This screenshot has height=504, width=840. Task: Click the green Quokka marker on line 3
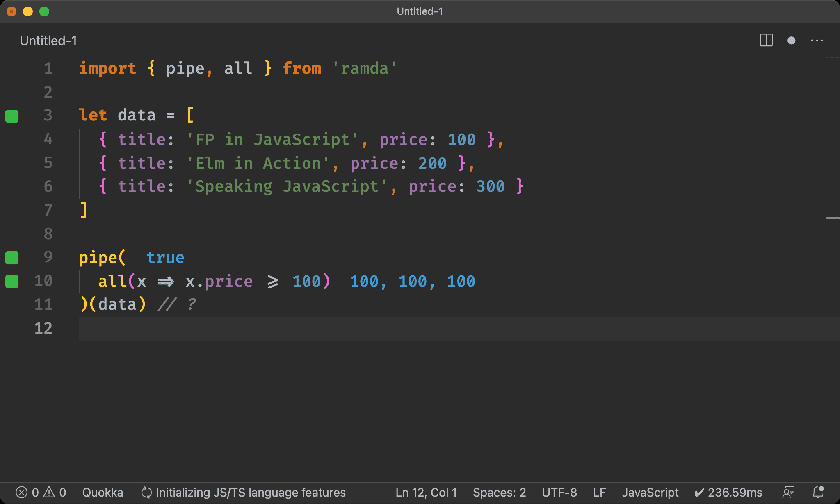(12, 116)
